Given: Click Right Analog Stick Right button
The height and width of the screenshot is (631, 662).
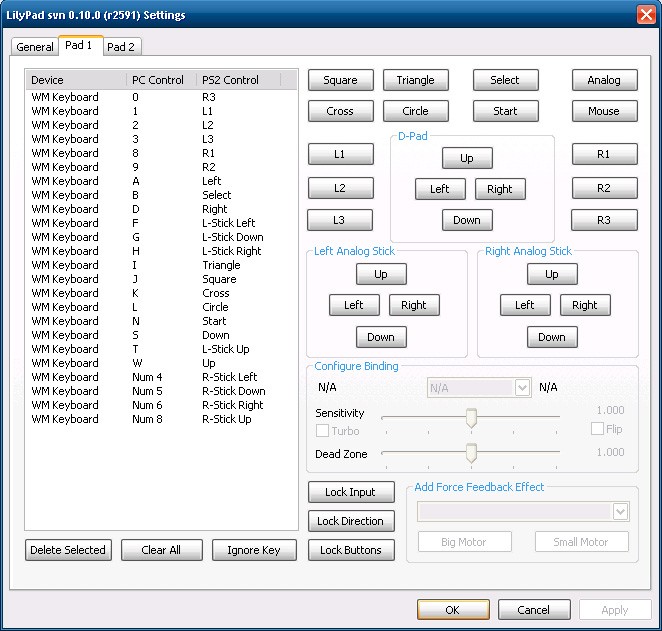Looking at the screenshot, I should [585, 305].
